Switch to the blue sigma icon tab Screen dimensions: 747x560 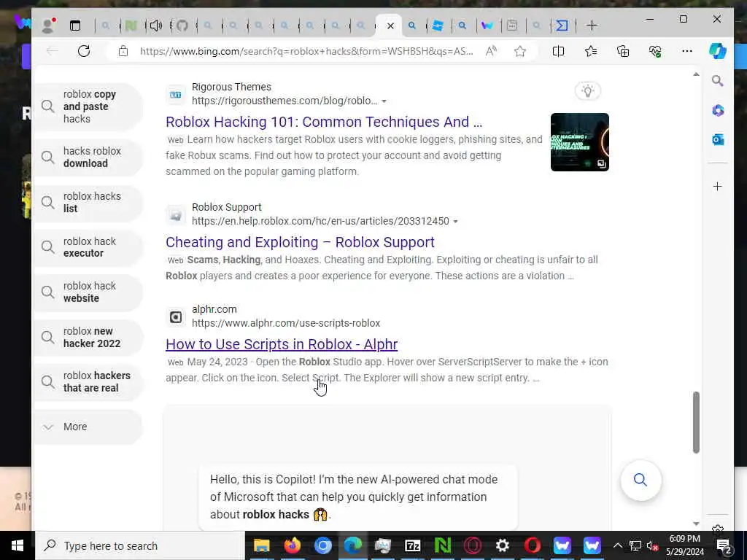562,26
